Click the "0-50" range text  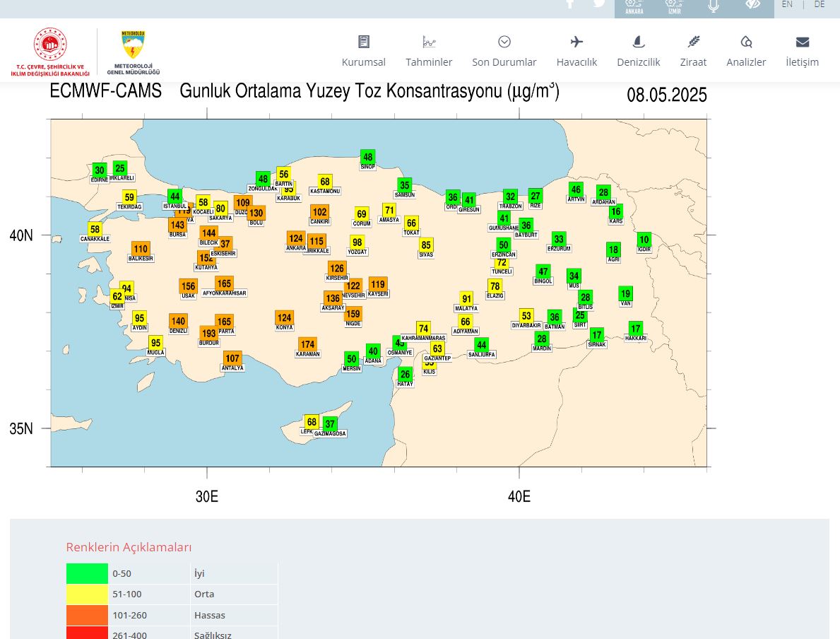[122, 573]
